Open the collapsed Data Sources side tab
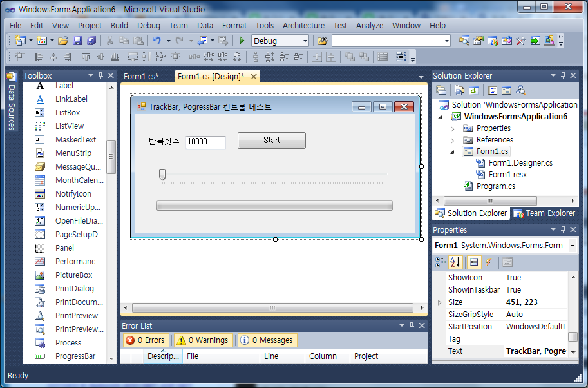This screenshot has width=588, height=388. pyautogui.click(x=11, y=101)
